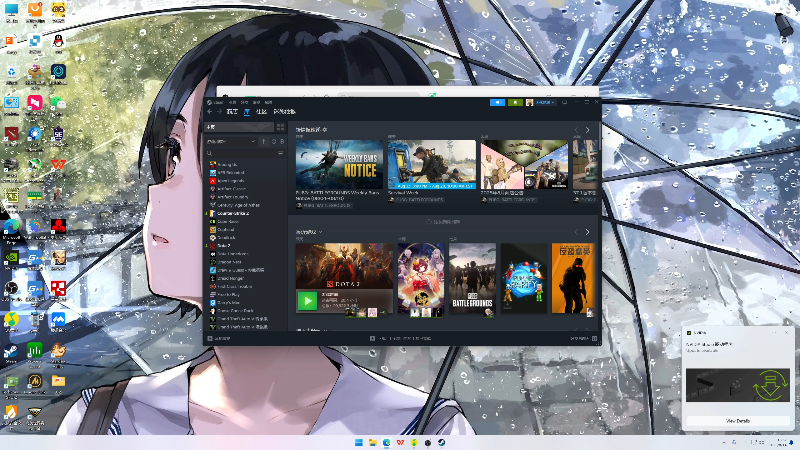800x450 pixels.
Task: Click the sort ascending arrow in sidebar
Action: click(x=264, y=141)
